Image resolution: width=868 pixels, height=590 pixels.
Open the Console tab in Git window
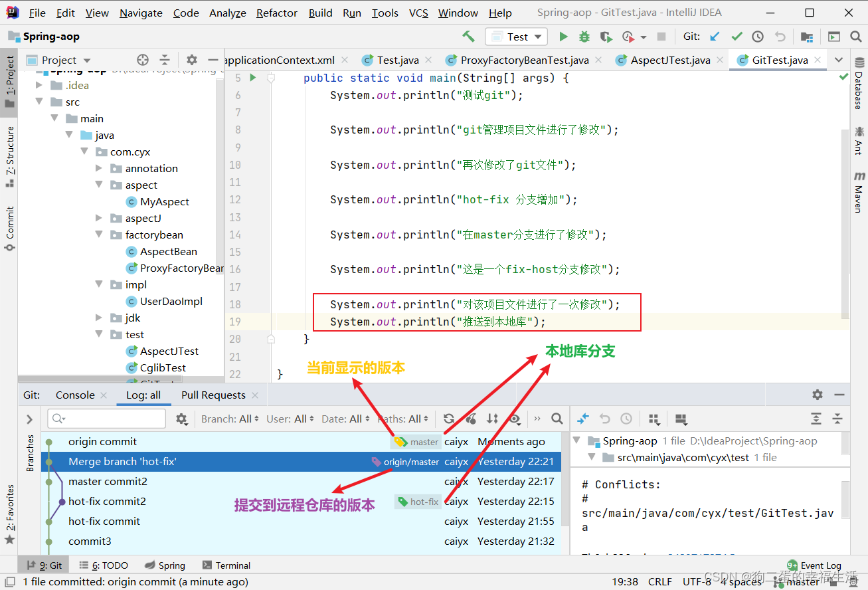[74, 395]
